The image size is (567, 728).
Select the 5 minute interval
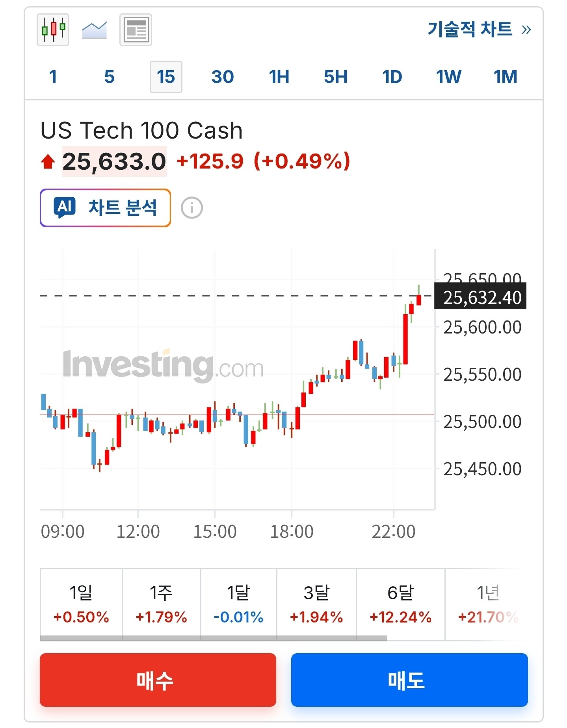110,77
